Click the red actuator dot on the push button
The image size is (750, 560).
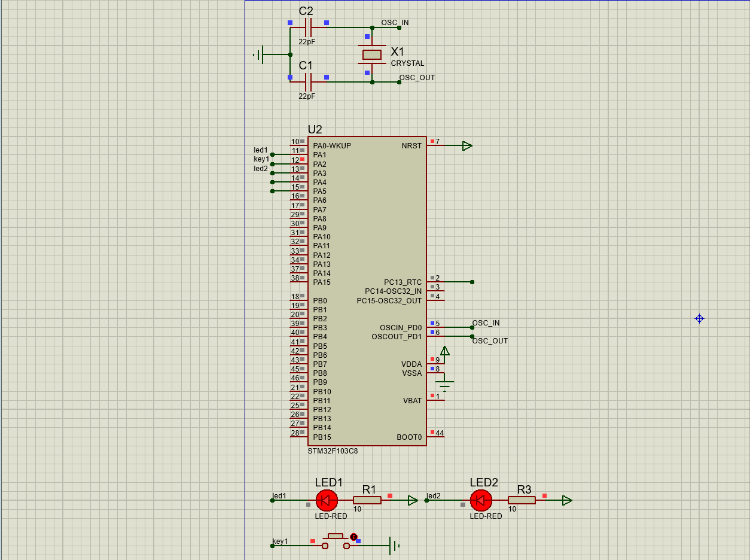pos(353,537)
